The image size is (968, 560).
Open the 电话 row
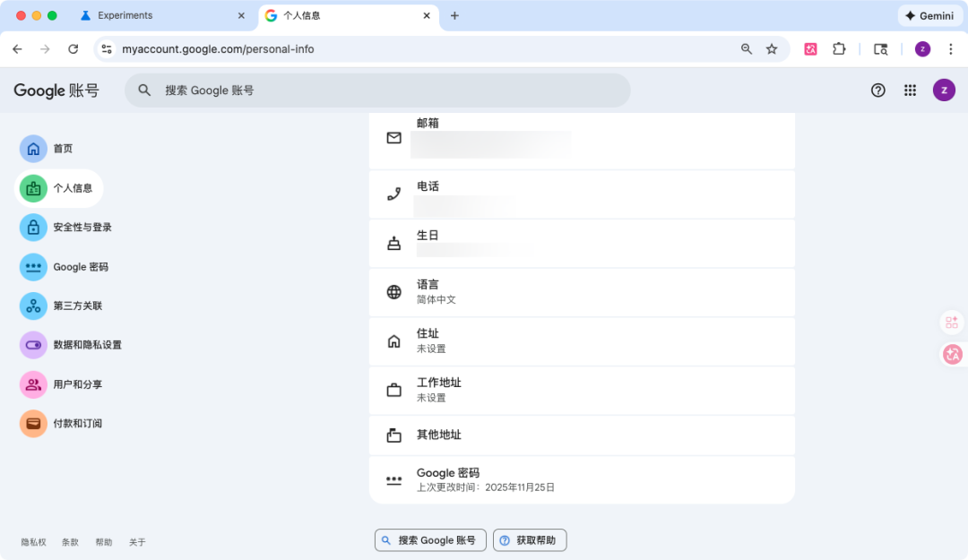[x=582, y=194]
